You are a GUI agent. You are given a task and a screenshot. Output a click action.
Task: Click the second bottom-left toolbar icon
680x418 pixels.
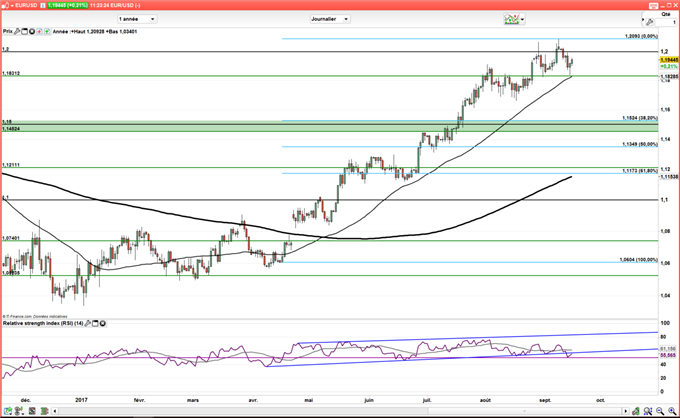(19, 411)
